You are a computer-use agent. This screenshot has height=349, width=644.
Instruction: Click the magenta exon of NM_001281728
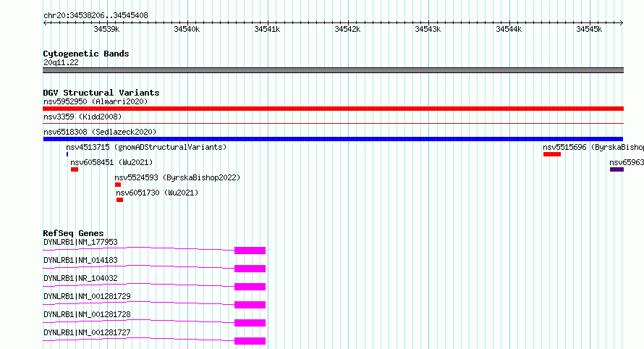pyautogui.click(x=250, y=323)
